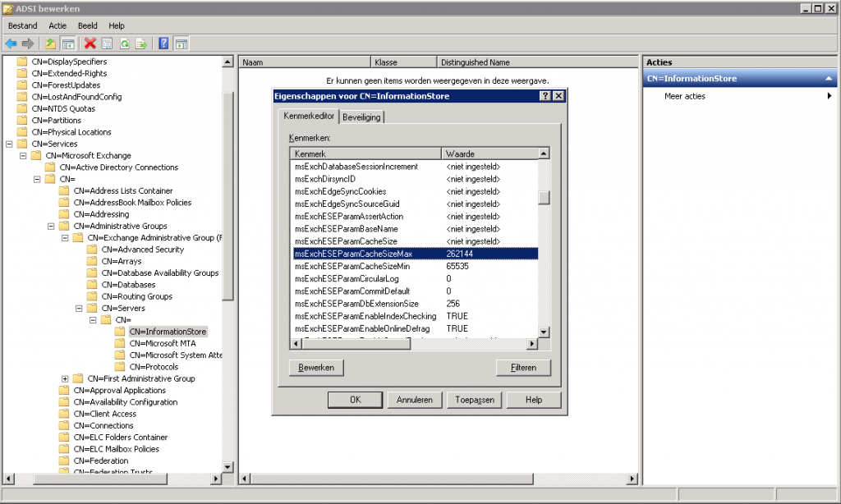The width and height of the screenshot is (841, 504).
Task: Select CN=Microsoft MTA tree item
Action: point(163,344)
